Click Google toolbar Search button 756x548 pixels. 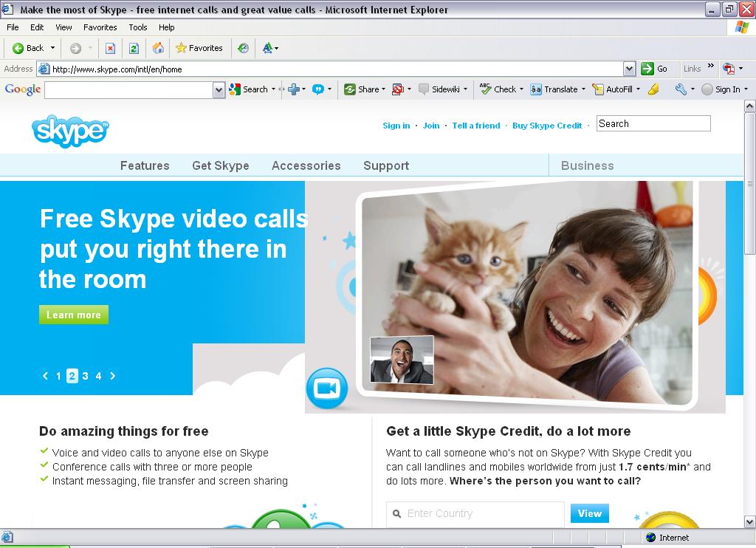pos(249,89)
